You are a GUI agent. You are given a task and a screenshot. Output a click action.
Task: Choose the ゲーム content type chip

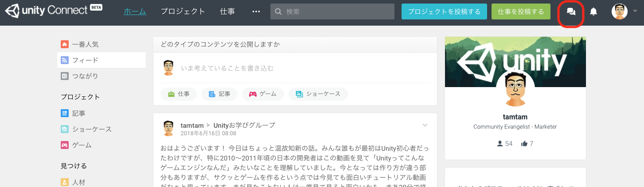(x=263, y=94)
